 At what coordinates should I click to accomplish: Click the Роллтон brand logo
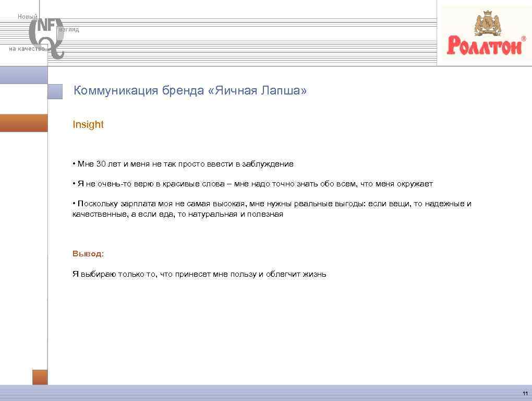pos(487,33)
